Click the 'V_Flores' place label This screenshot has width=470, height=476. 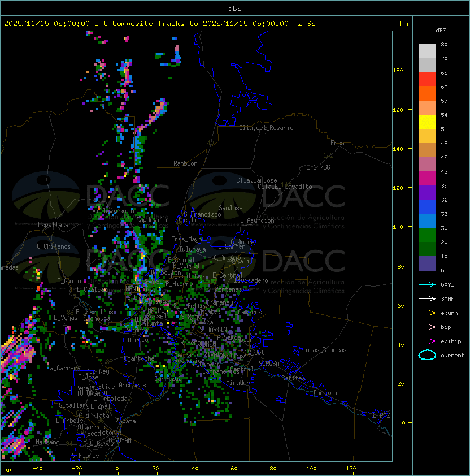point(85,456)
